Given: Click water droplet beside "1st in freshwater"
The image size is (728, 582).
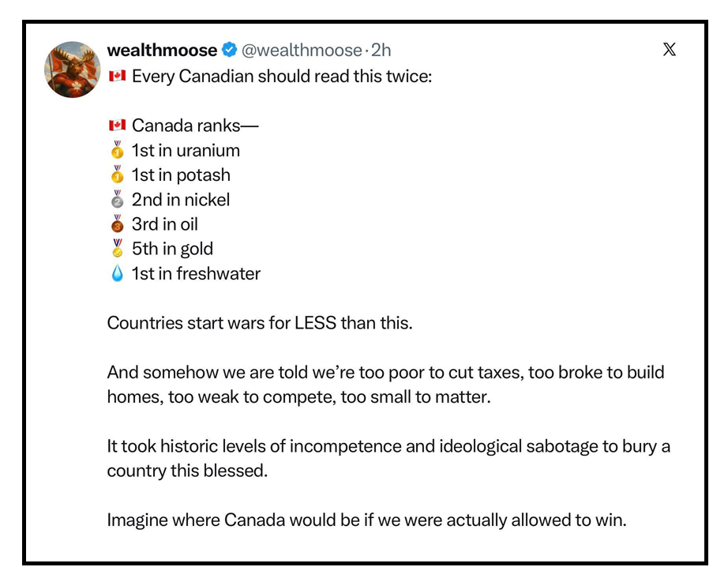Looking at the screenshot, I should (x=118, y=274).
